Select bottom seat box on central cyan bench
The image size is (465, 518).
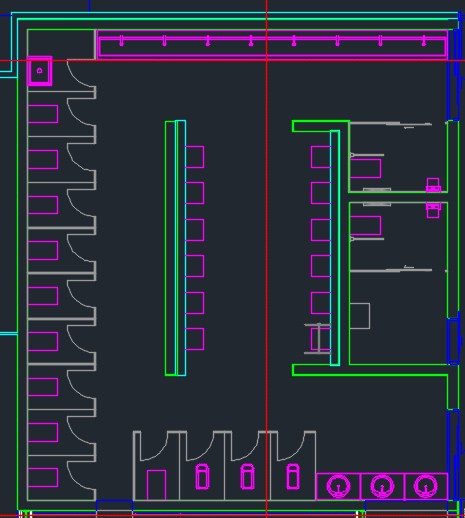(195, 339)
